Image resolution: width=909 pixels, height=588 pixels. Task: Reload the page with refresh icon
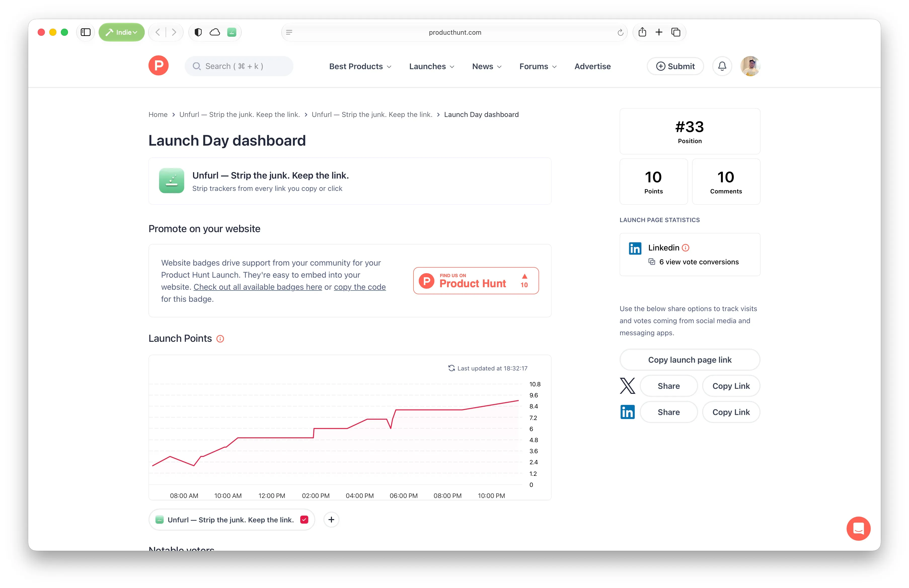(620, 32)
